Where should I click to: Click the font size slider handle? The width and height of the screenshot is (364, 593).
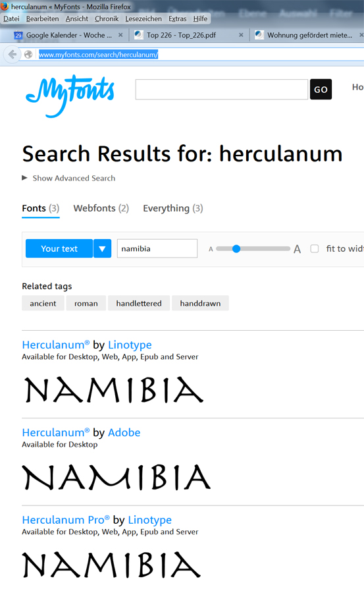click(x=236, y=248)
